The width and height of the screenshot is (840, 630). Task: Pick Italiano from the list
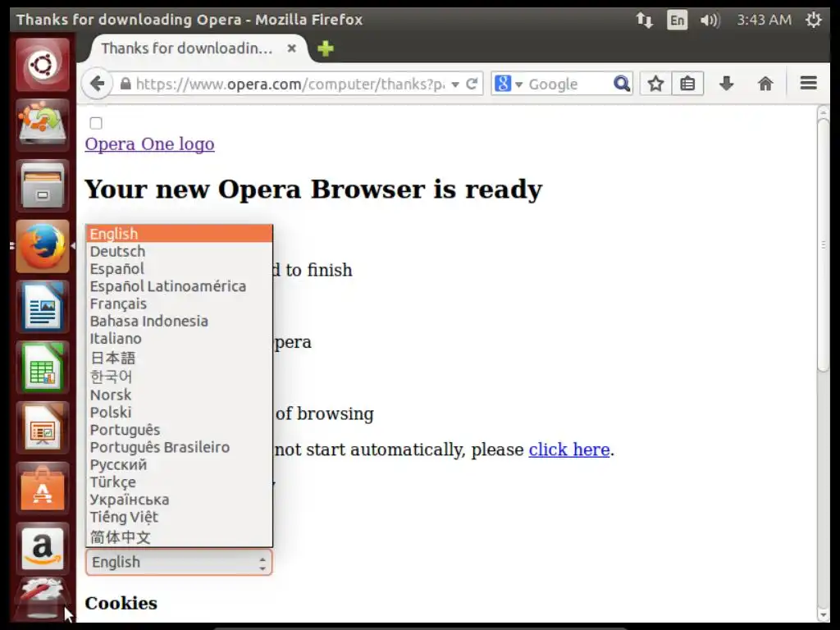coord(179,339)
